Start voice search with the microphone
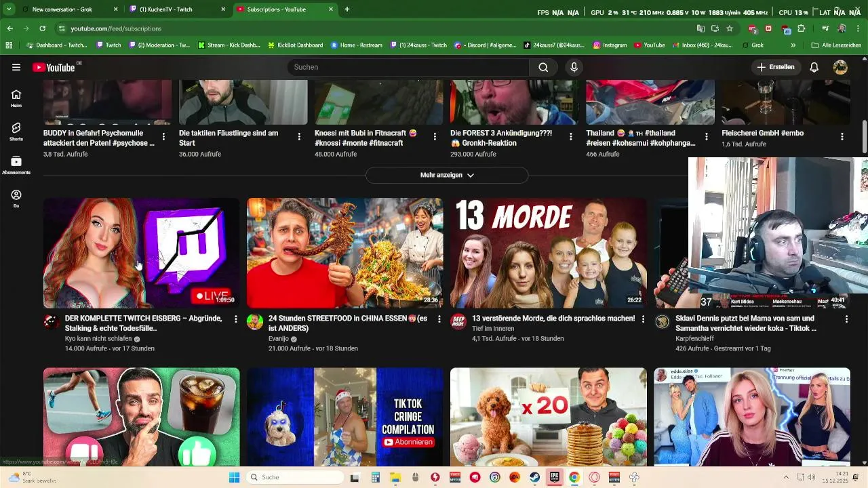Image resolution: width=868 pixels, height=488 pixels. pos(574,67)
